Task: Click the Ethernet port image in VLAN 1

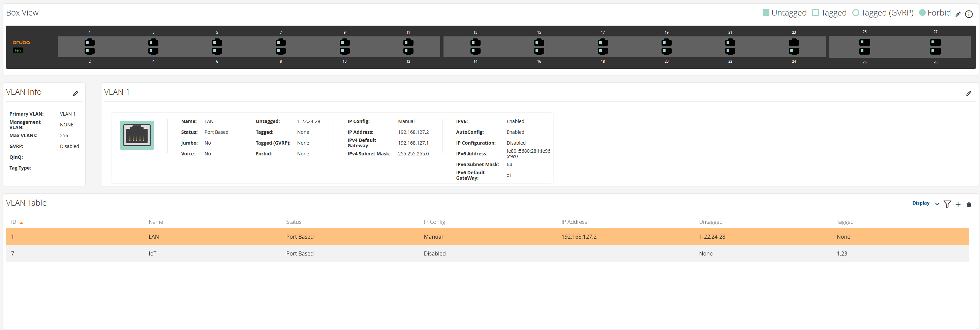Action: point(137,135)
